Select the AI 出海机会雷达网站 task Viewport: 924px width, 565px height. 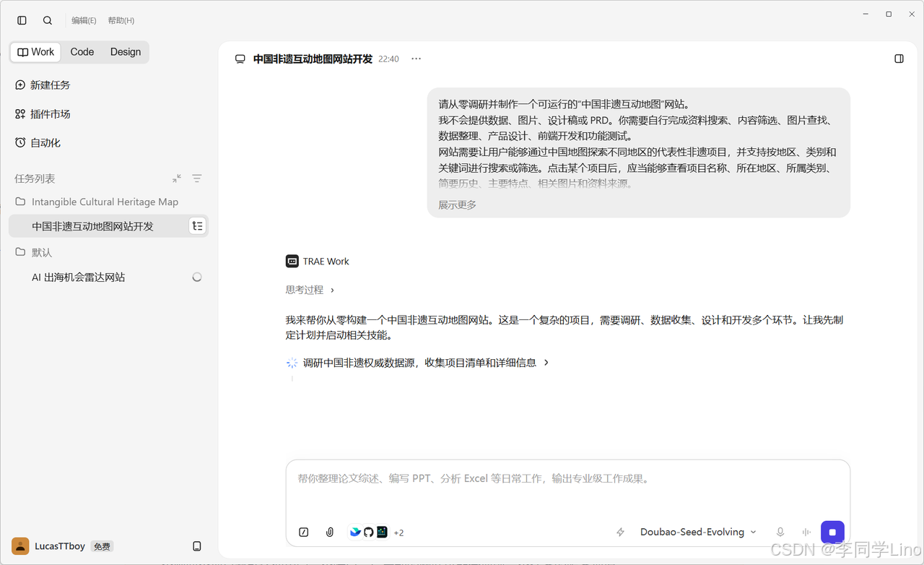point(108,277)
